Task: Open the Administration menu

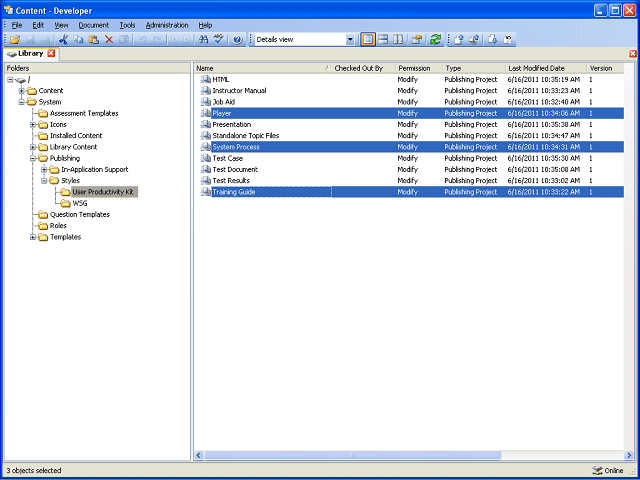Action: (167, 25)
